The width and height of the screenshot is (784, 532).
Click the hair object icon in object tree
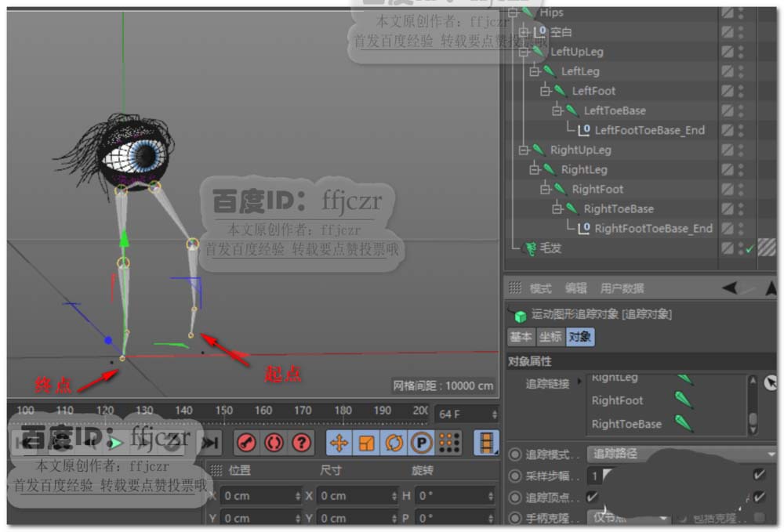coord(531,248)
